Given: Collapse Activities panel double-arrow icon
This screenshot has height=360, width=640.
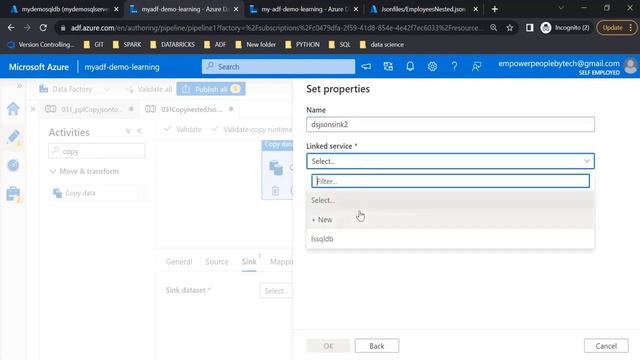Looking at the screenshot, I should (140, 131).
